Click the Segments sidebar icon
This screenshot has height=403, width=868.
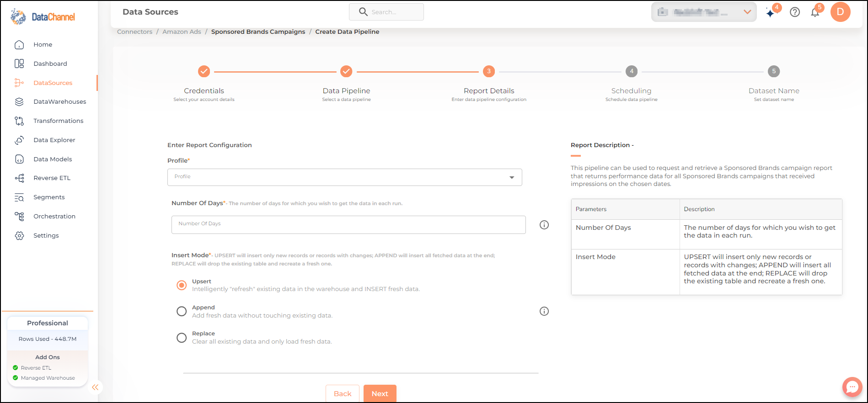[19, 197]
